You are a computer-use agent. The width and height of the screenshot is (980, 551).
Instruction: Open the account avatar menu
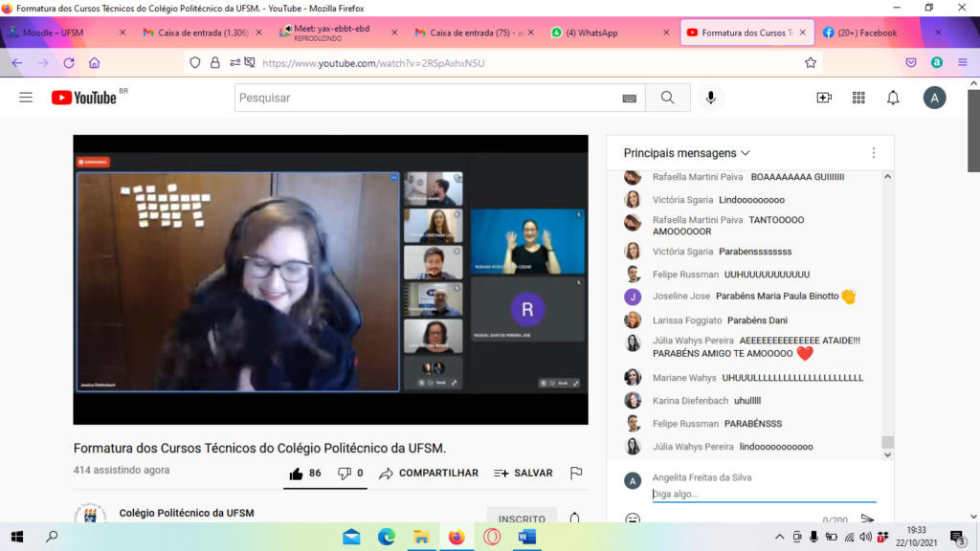934,98
